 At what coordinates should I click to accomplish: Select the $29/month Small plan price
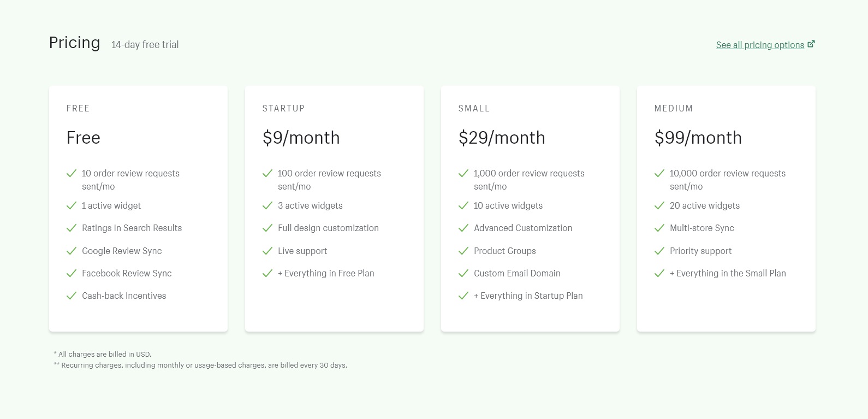coord(502,138)
